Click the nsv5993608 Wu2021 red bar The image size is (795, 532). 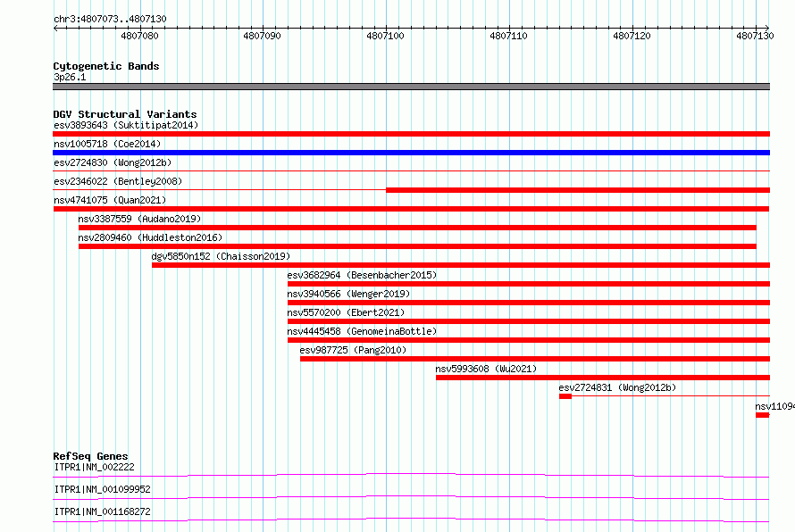(603, 378)
